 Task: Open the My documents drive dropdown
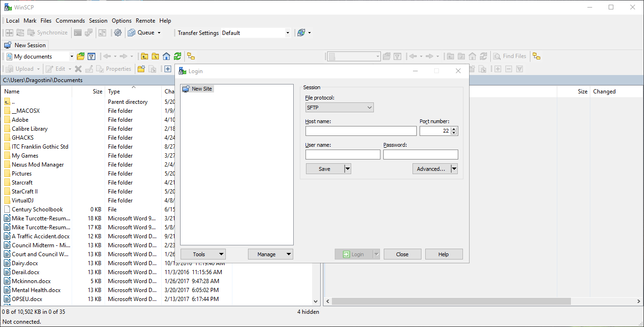coord(72,57)
